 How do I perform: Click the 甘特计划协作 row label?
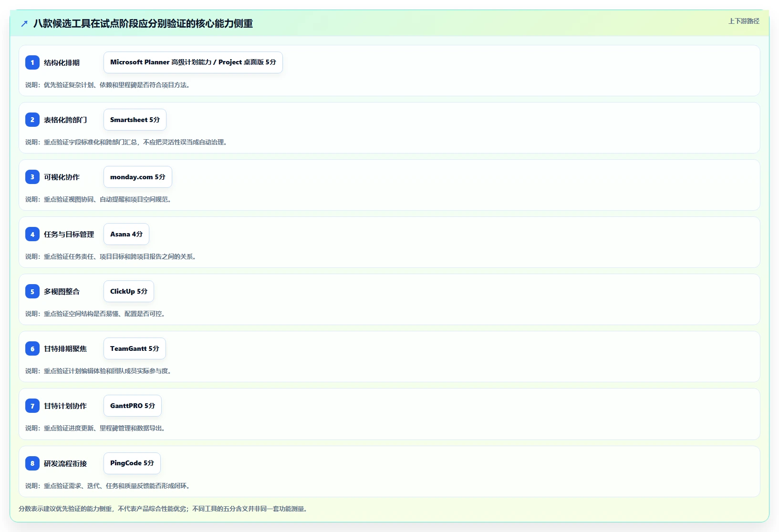point(65,406)
